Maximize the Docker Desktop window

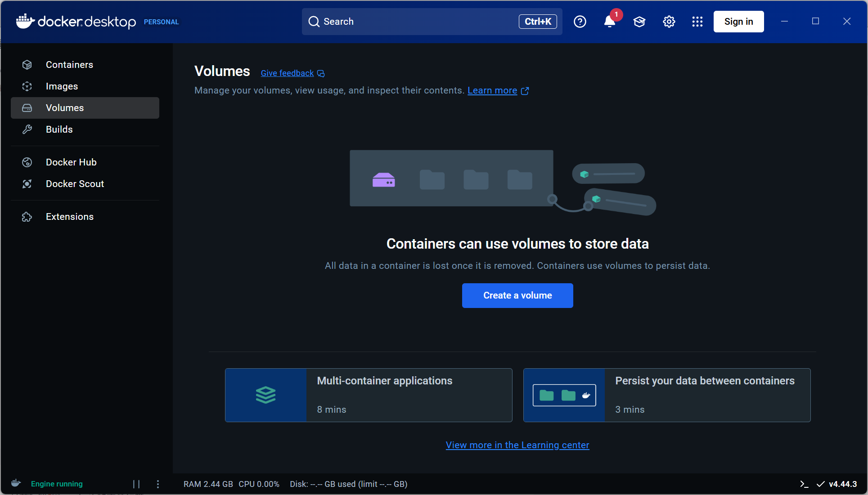815,21
